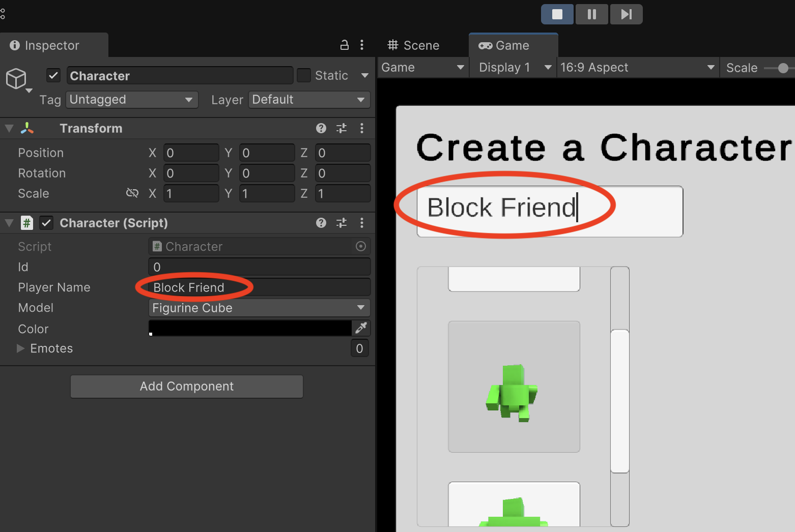This screenshot has width=795, height=532.
Task: Enable the Static checkbox
Action: 304,76
